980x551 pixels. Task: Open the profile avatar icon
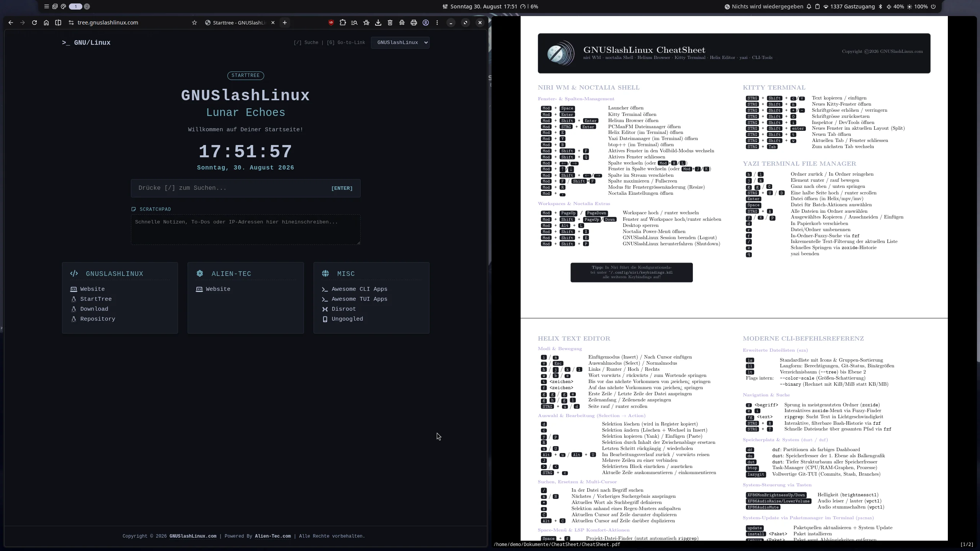click(426, 23)
